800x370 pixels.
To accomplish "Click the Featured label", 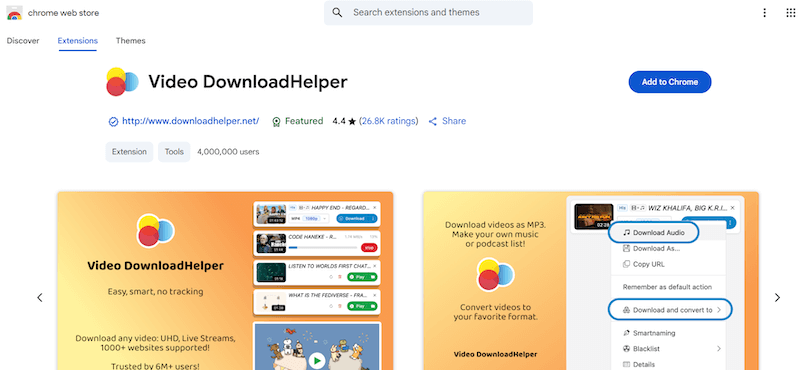I will (x=304, y=121).
